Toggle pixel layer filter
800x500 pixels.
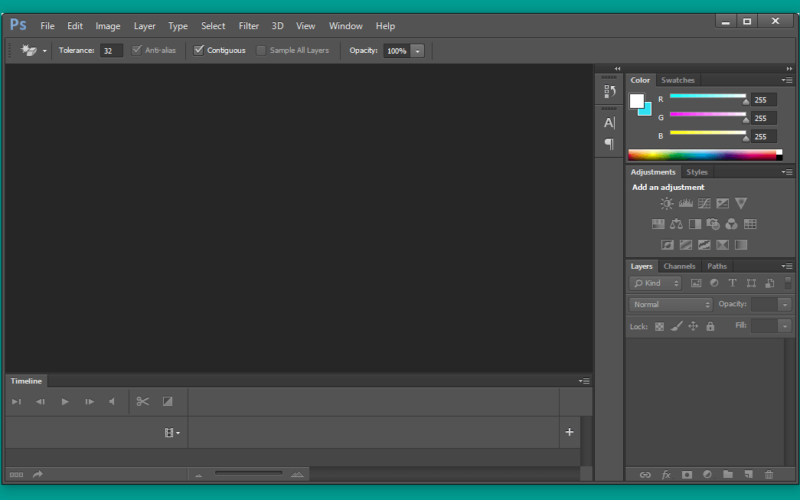coord(696,283)
